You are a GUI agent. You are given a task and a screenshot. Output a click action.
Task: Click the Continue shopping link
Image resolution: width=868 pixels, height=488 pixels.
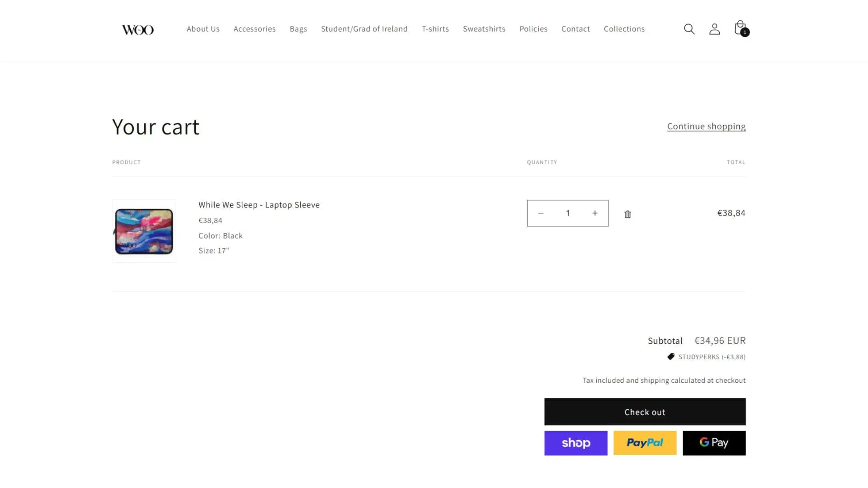707,127
